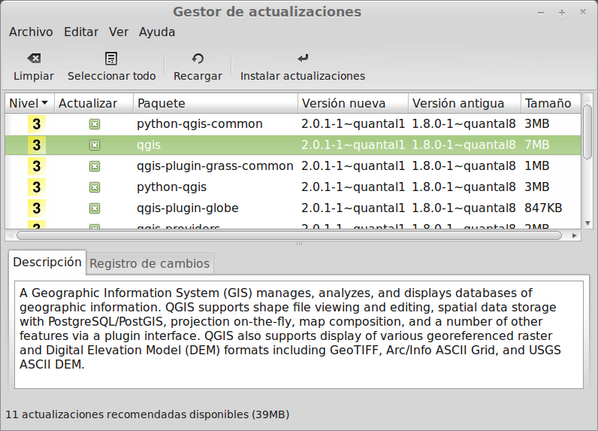
Task: Open the Archivo menu
Action: point(31,32)
